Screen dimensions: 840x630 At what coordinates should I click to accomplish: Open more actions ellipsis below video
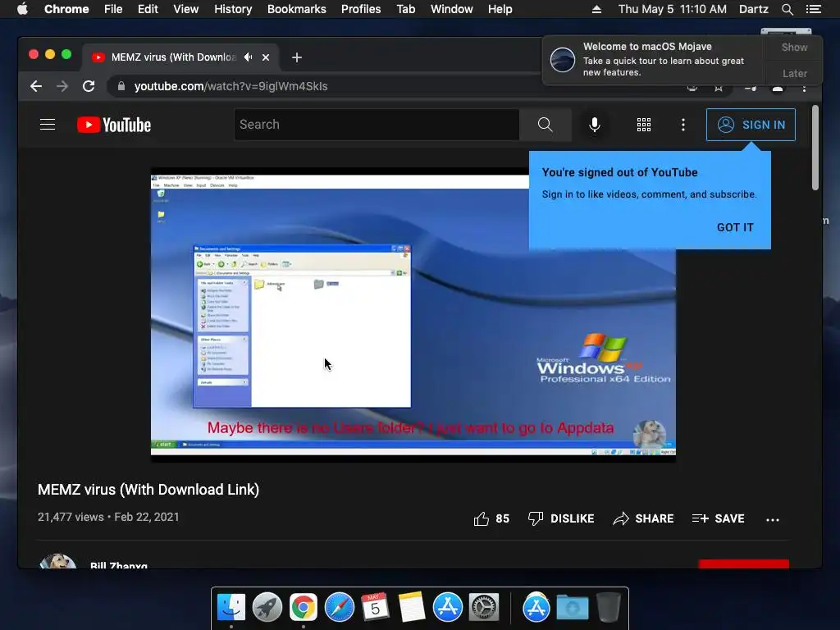click(773, 519)
